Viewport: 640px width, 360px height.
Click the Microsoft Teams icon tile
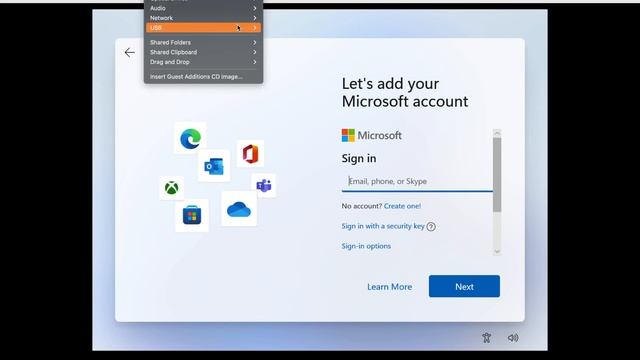click(x=264, y=186)
